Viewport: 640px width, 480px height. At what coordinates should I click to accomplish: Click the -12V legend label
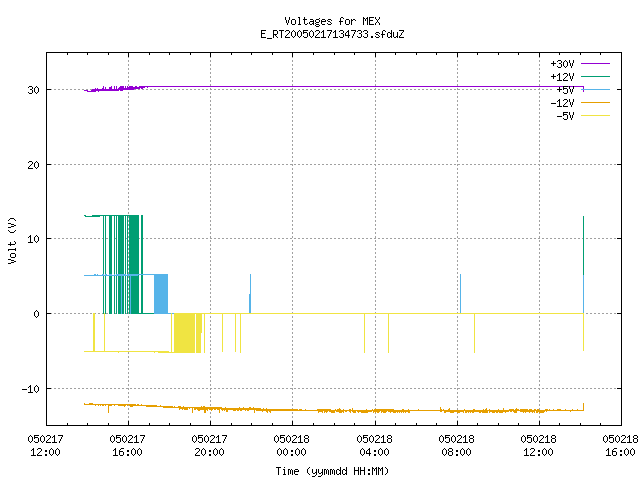click(x=562, y=103)
